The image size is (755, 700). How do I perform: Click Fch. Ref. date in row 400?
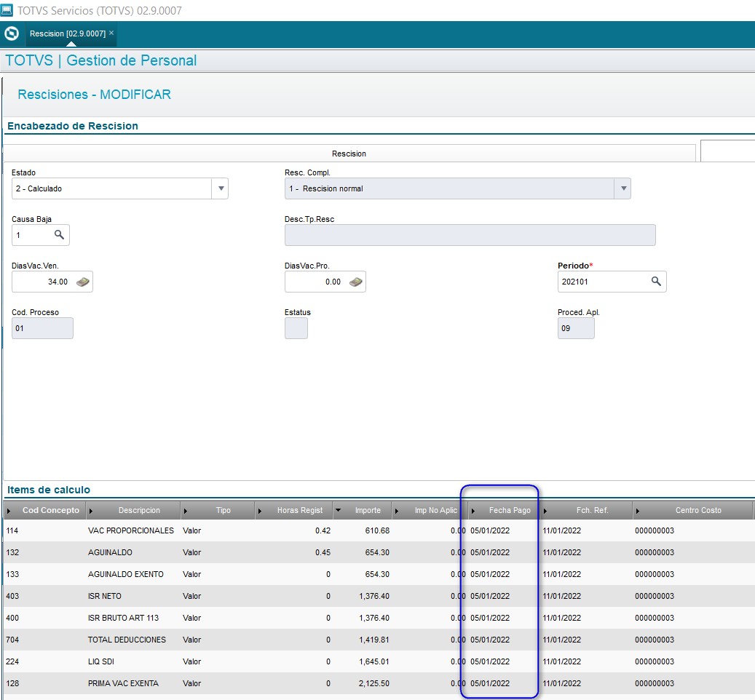point(561,618)
